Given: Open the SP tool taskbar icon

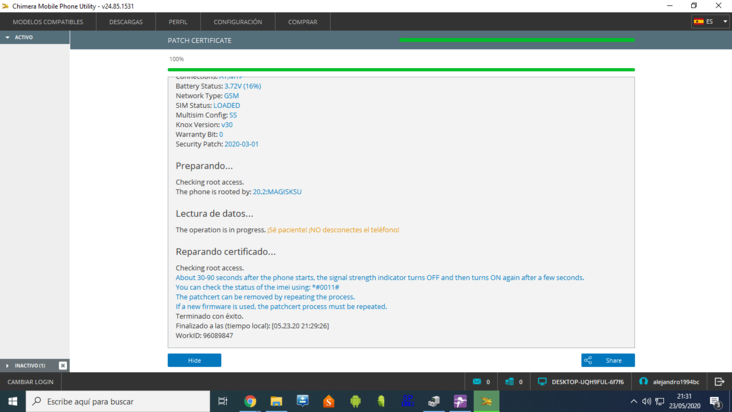Looking at the screenshot, I should pyautogui.click(x=408, y=401).
